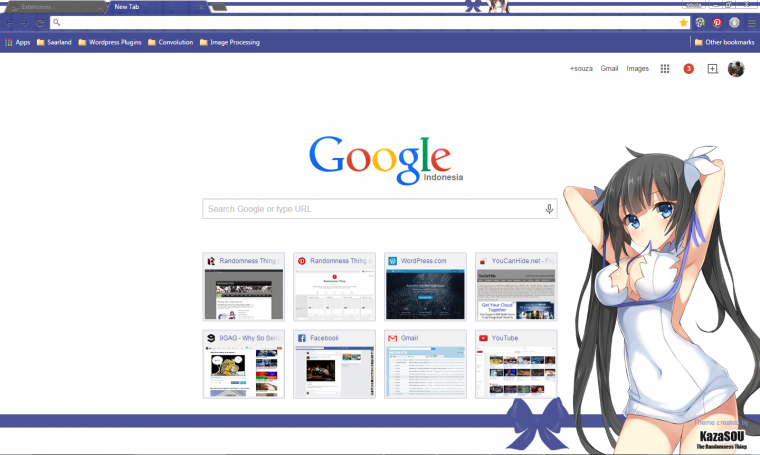Click the address bar search magnifier icon

[57, 23]
